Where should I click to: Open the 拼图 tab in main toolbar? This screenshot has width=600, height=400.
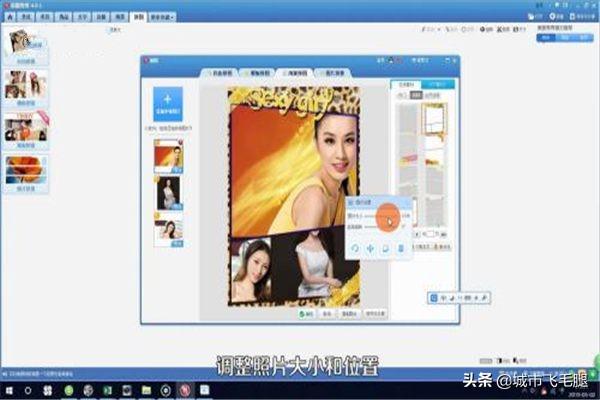pyautogui.click(x=138, y=17)
